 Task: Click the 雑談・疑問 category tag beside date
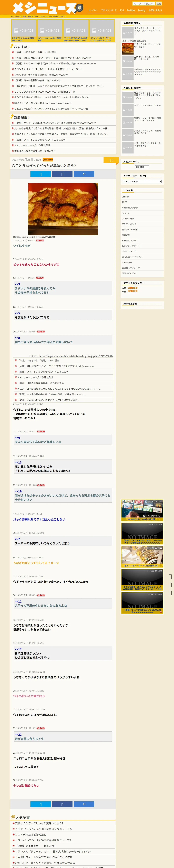[x=48, y=160]
